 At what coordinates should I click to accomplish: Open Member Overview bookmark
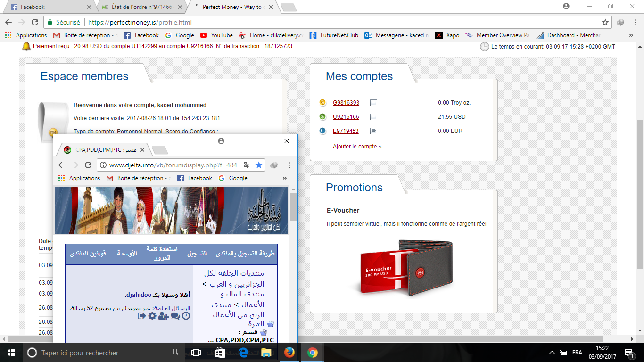click(x=497, y=35)
